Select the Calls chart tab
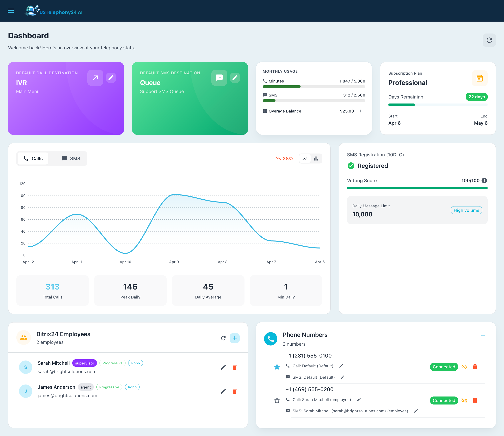 click(33, 159)
